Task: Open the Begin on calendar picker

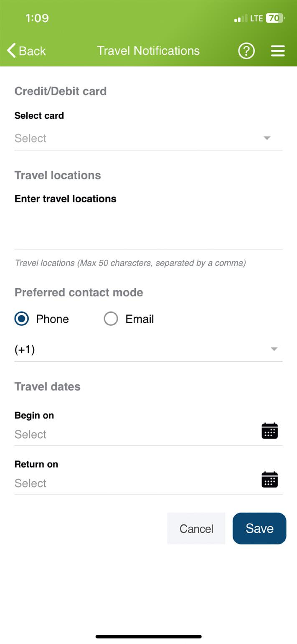Action: 269,431
